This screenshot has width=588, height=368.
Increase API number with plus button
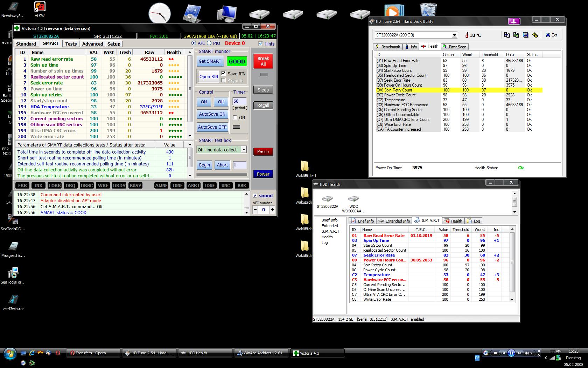click(x=272, y=210)
